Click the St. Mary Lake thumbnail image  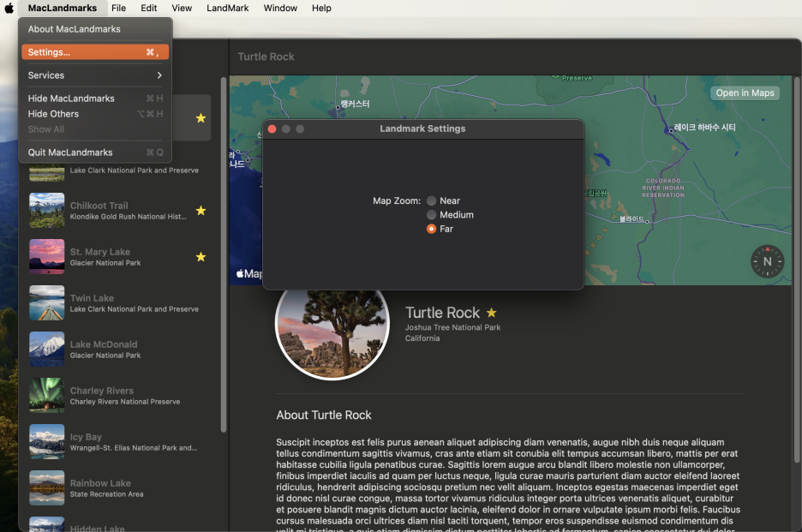(47, 257)
